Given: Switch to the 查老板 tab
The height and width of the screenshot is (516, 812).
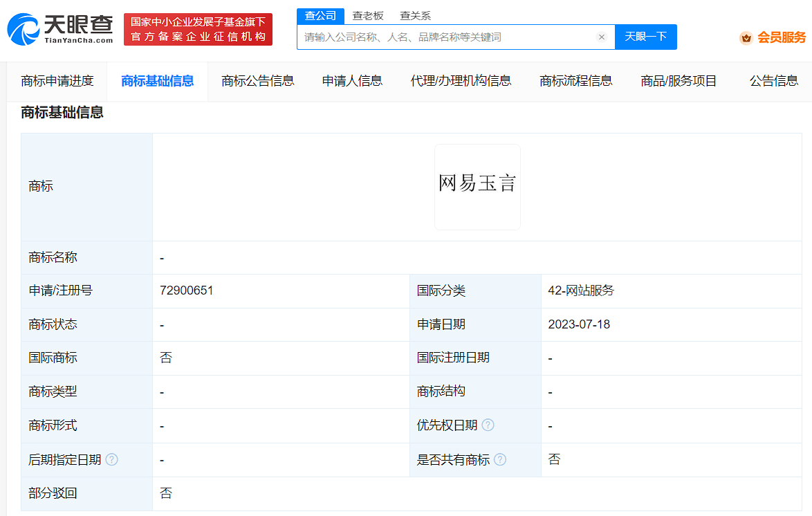Looking at the screenshot, I should [367, 15].
